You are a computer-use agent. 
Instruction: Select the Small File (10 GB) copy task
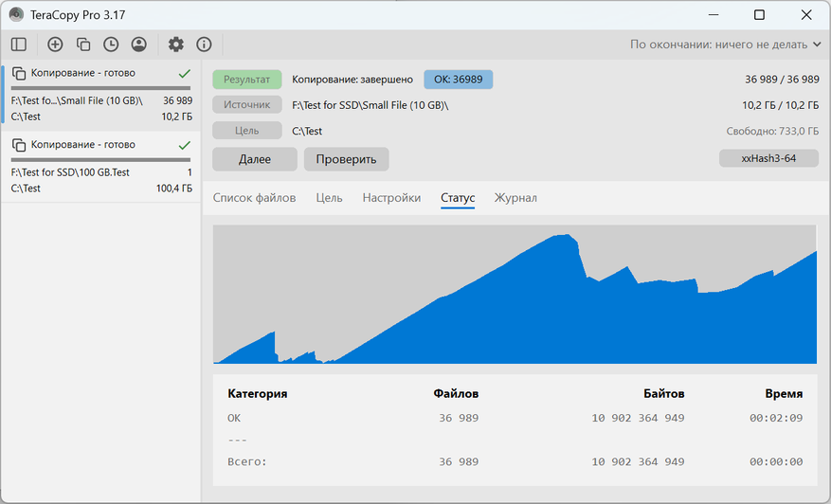click(x=100, y=94)
